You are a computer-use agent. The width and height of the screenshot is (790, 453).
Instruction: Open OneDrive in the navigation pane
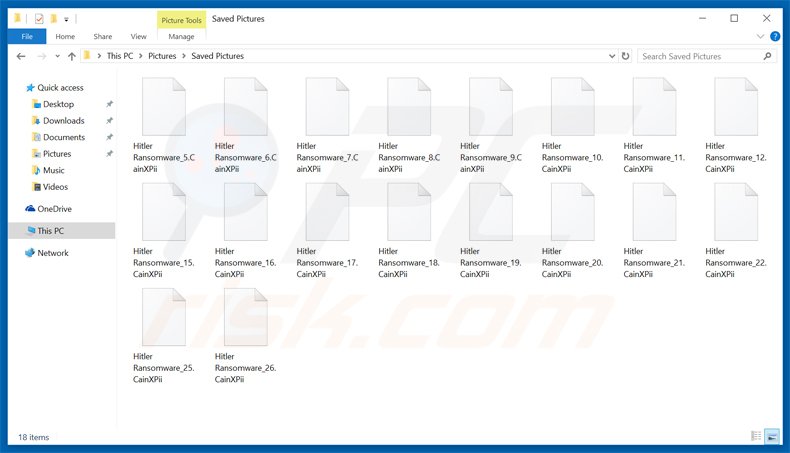54,209
